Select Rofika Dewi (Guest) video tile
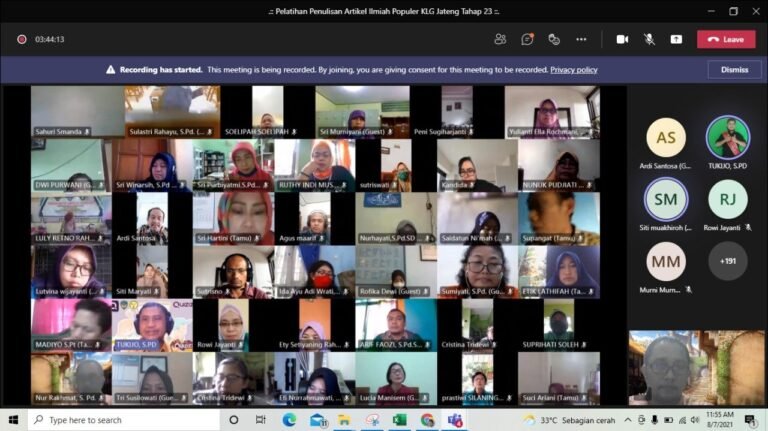This screenshot has width=768, height=431. click(x=396, y=272)
